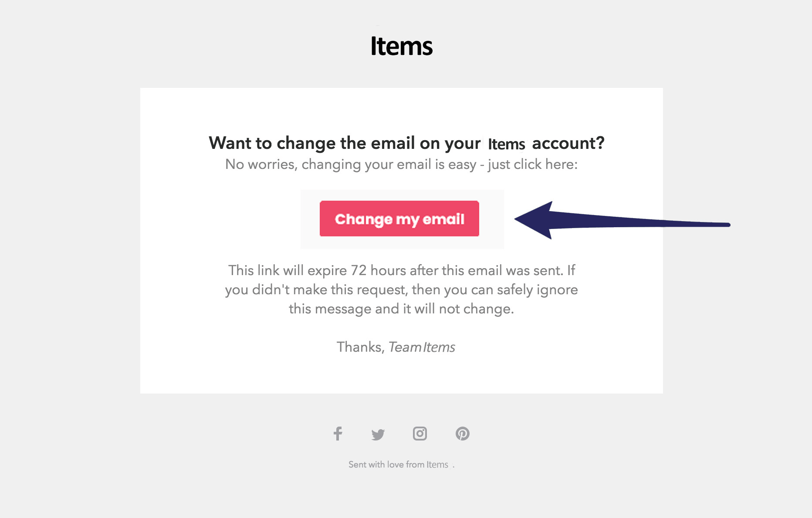Click the "Sent with love from Items" footer
This screenshot has width=812, height=518.
tap(398, 464)
